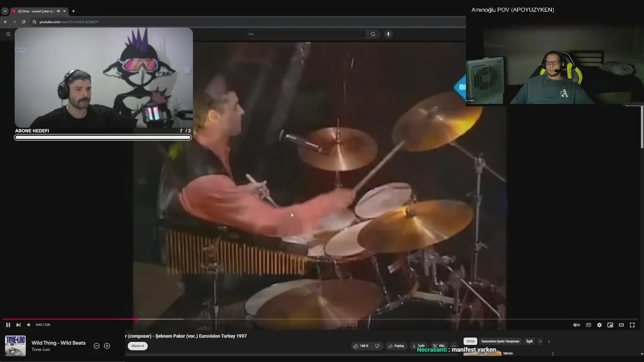Subscribe with Abone ol button
The width and height of the screenshot is (644, 362).
pos(137,346)
